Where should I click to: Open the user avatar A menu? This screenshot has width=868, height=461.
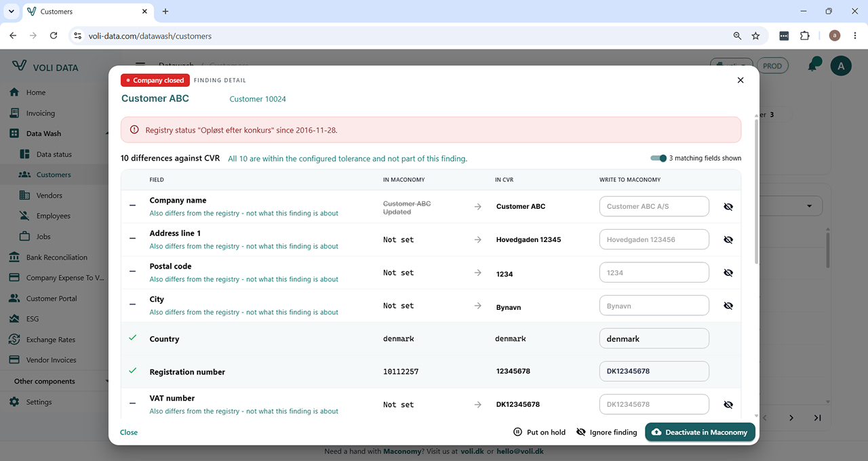click(x=841, y=66)
